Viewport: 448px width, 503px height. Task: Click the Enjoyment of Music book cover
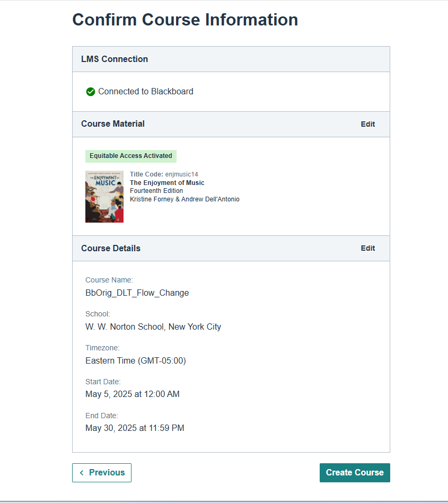104,197
